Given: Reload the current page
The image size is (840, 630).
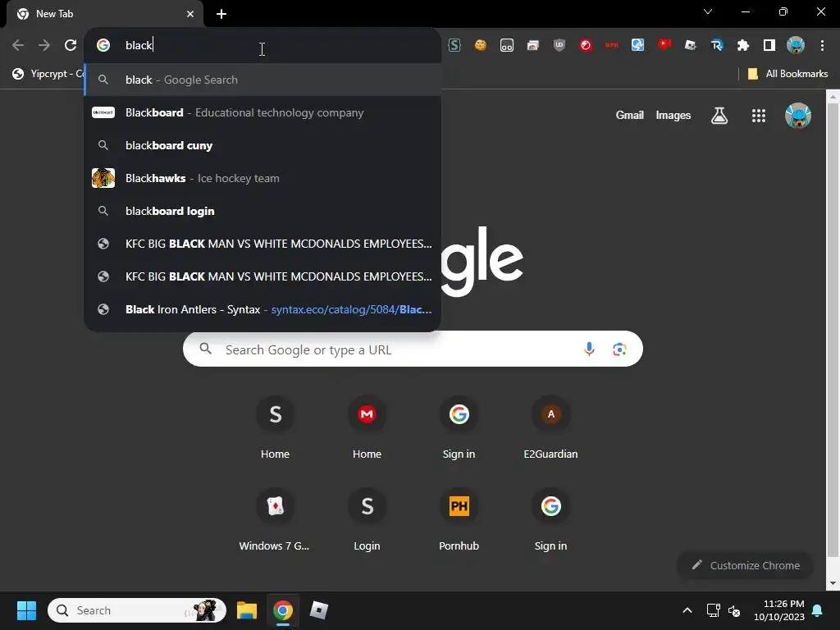Looking at the screenshot, I should (71, 46).
